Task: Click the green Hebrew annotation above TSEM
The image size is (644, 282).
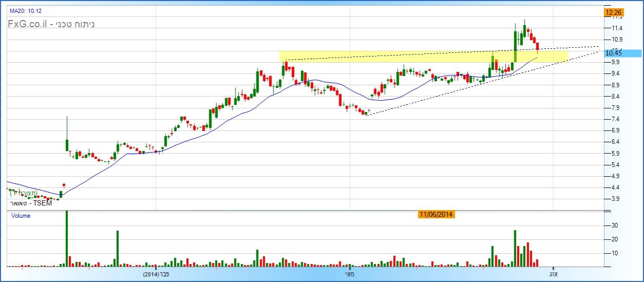Action: pyautogui.click(x=24, y=193)
